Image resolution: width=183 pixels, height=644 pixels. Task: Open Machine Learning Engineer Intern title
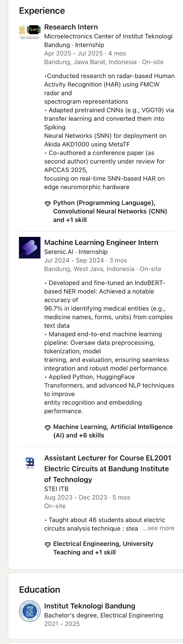click(x=101, y=242)
